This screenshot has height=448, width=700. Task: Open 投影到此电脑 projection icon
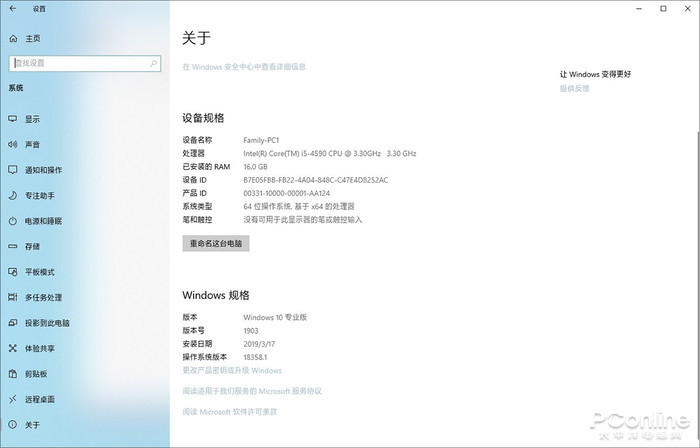click(x=12, y=323)
